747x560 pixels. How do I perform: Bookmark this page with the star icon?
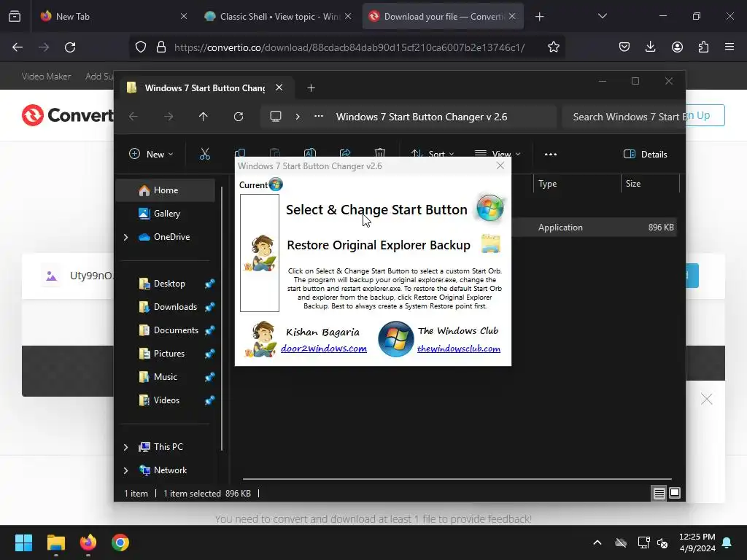tap(553, 47)
